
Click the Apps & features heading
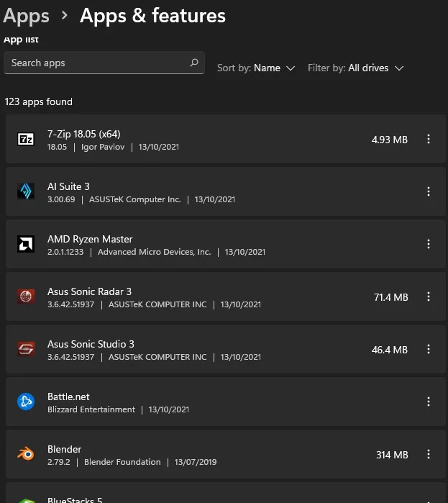[153, 16]
